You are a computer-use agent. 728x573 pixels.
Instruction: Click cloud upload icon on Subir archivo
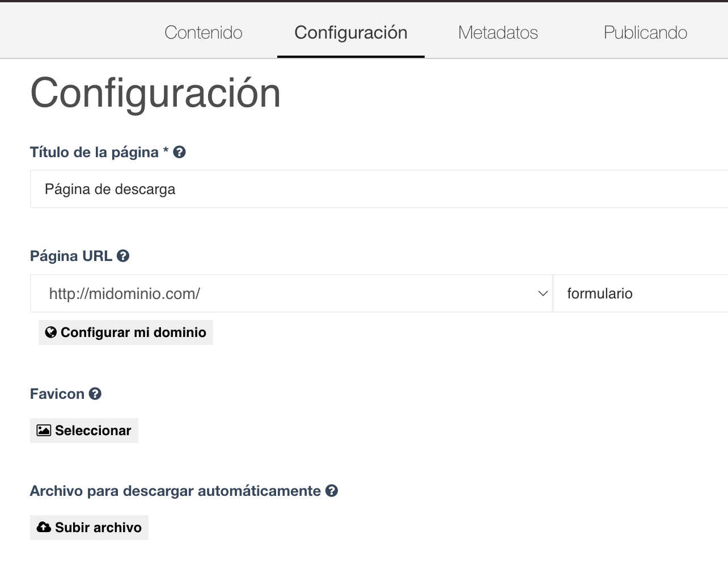pyautogui.click(x=44, y=528)
